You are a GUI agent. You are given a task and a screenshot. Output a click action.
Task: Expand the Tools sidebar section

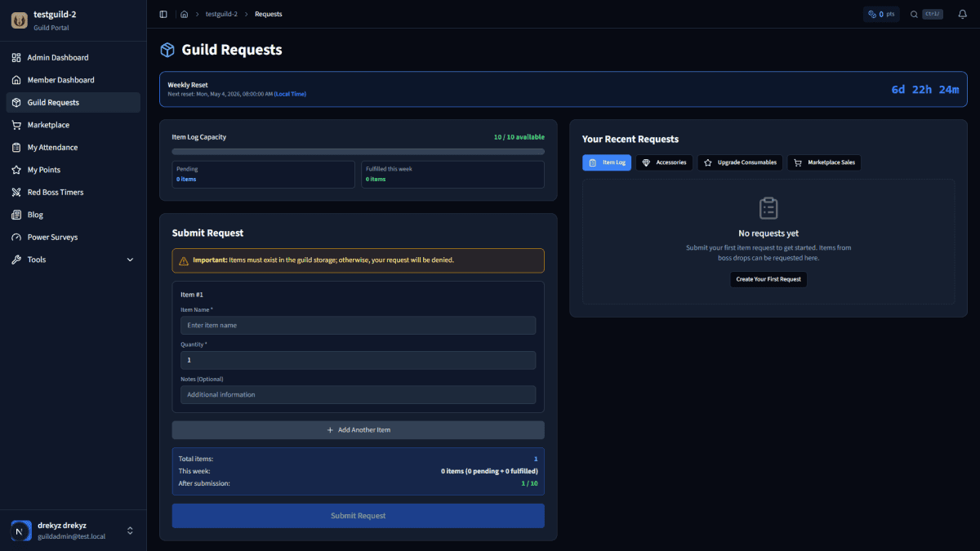coord(129,259)
